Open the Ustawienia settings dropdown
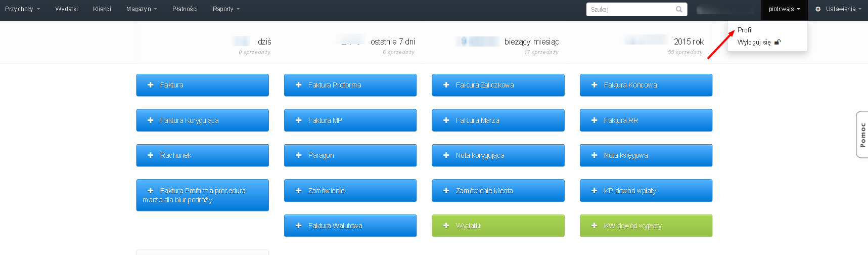 (x=838, y=9)
